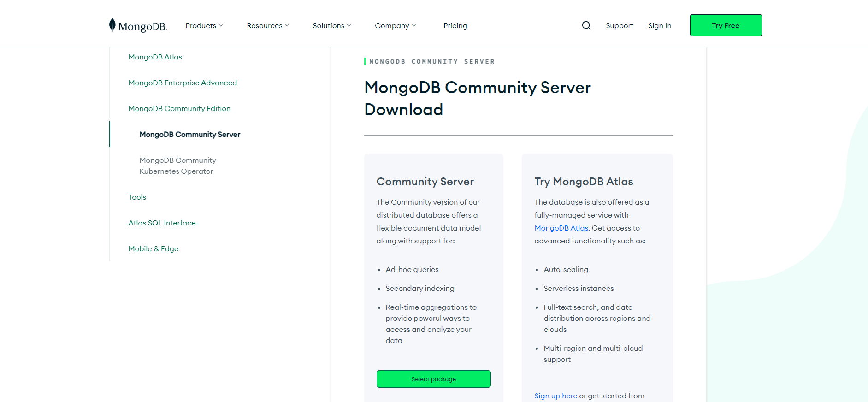Click the Ad-hoc queries bullet
Viewport: 868px width, 402px height.
pos(412,270)
